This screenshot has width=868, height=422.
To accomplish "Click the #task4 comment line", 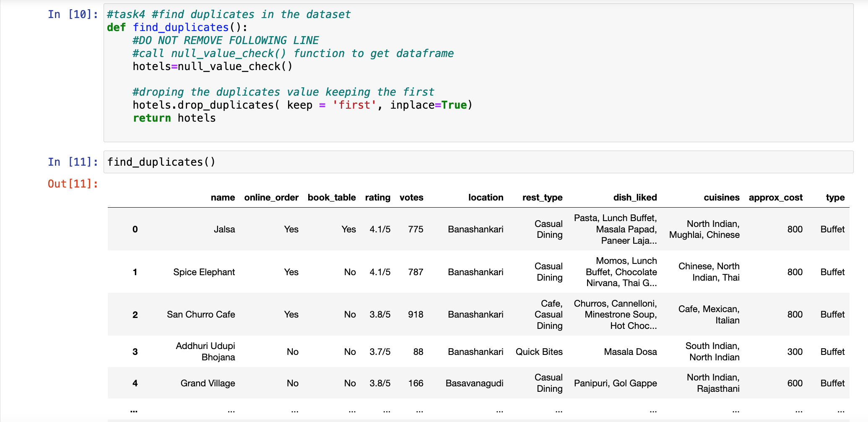I will (x=228, y=14).
